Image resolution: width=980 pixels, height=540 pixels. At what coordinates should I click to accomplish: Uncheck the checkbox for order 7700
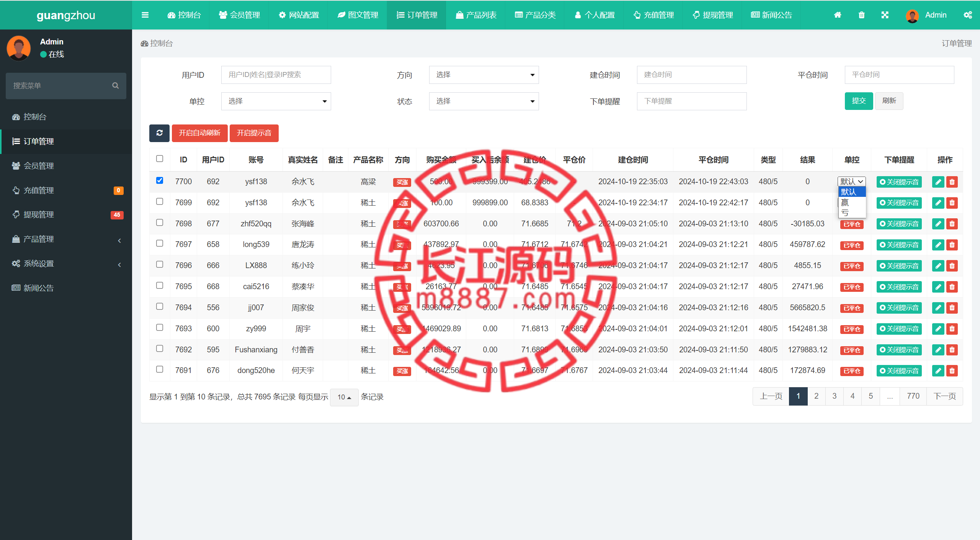160,180
